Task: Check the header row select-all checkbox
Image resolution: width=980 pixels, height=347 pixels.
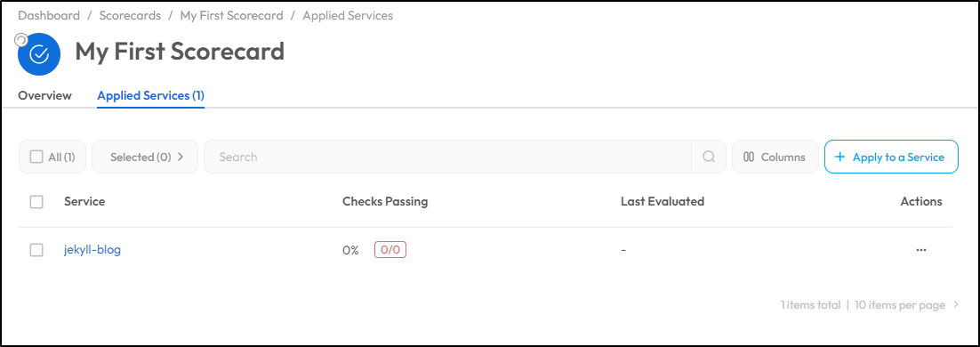Action: coord(36,201)
